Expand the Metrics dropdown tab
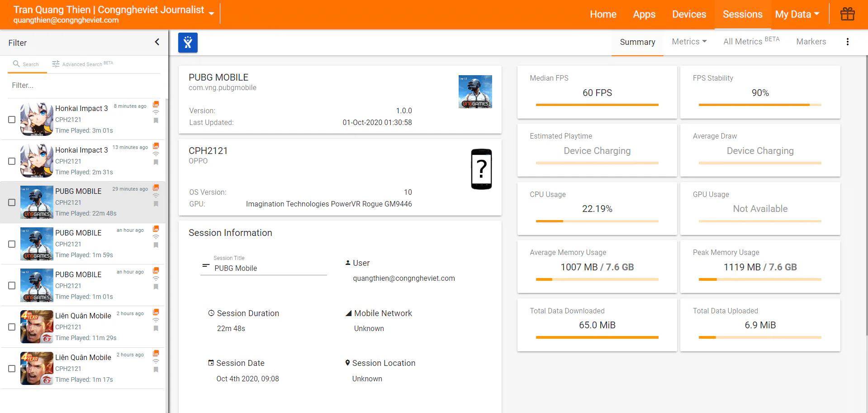 click(689, 42)
